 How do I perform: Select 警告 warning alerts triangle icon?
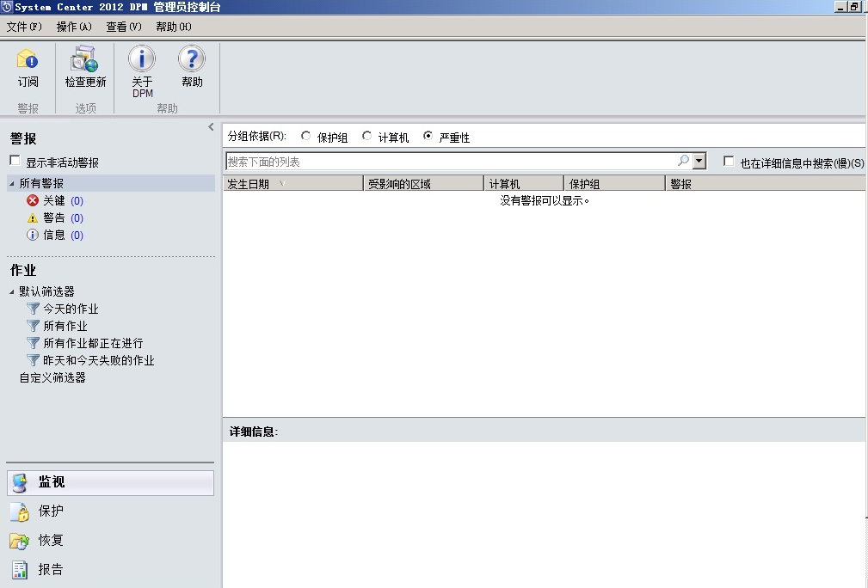click(x=33, y=218)
